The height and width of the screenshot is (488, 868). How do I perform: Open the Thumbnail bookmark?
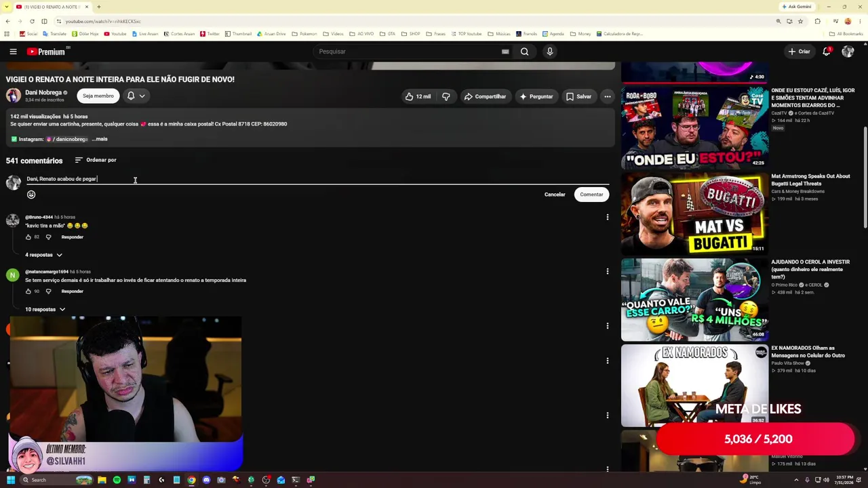pos(238,34)
